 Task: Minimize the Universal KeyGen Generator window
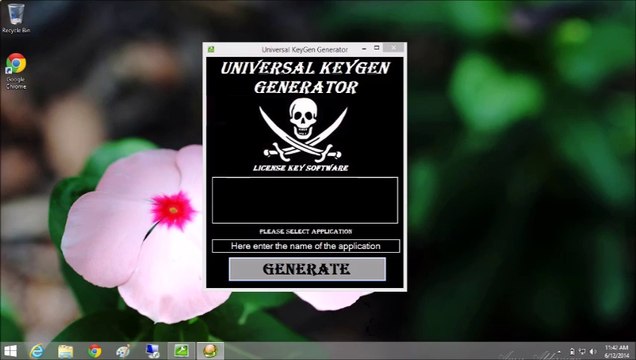(x=364, y=48)
